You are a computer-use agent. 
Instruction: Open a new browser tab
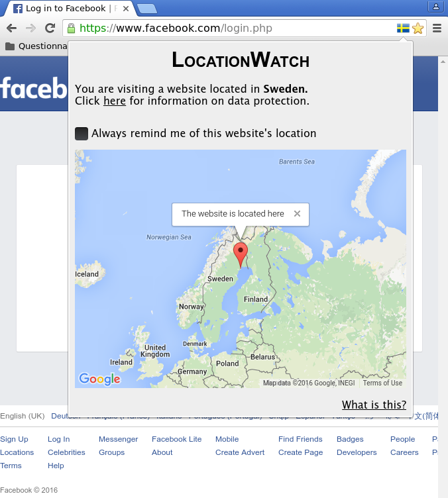click(x=146, y=9)
